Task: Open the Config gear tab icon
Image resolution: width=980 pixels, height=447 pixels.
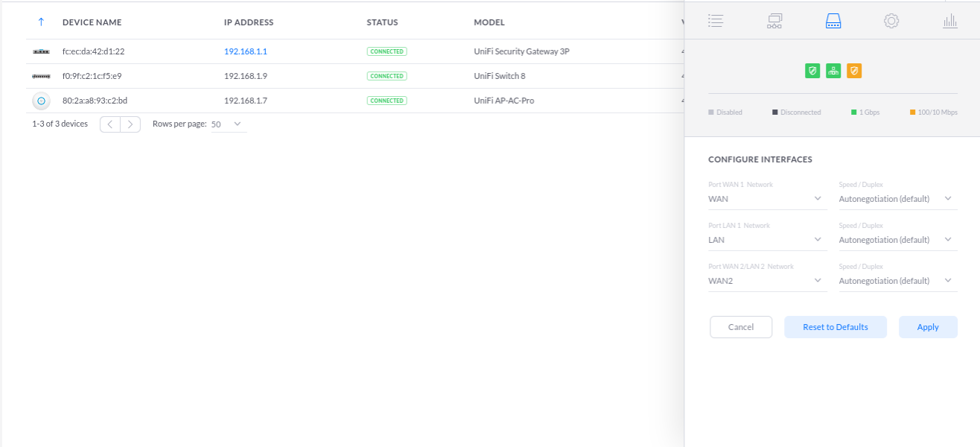Action: click(891, 21)
